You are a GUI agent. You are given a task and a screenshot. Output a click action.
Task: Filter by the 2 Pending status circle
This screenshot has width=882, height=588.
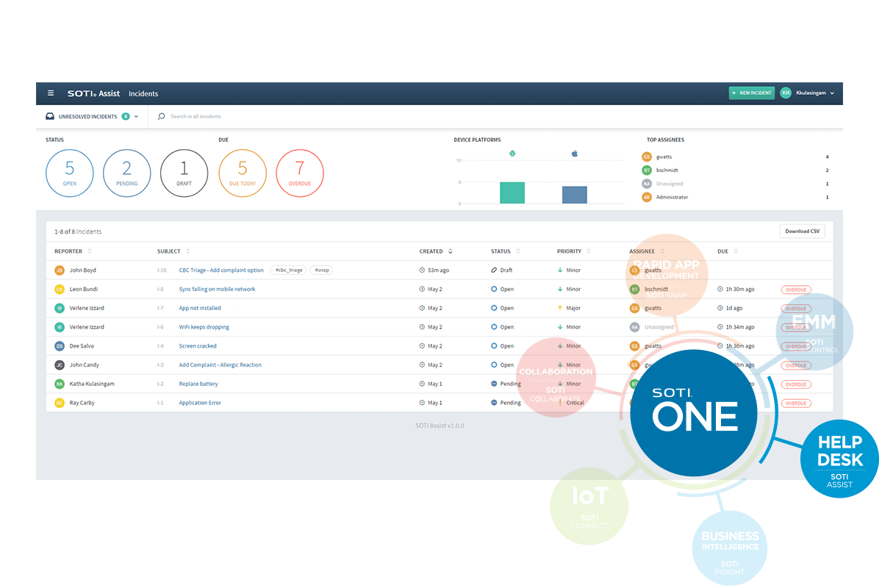(x=126, y=173)
